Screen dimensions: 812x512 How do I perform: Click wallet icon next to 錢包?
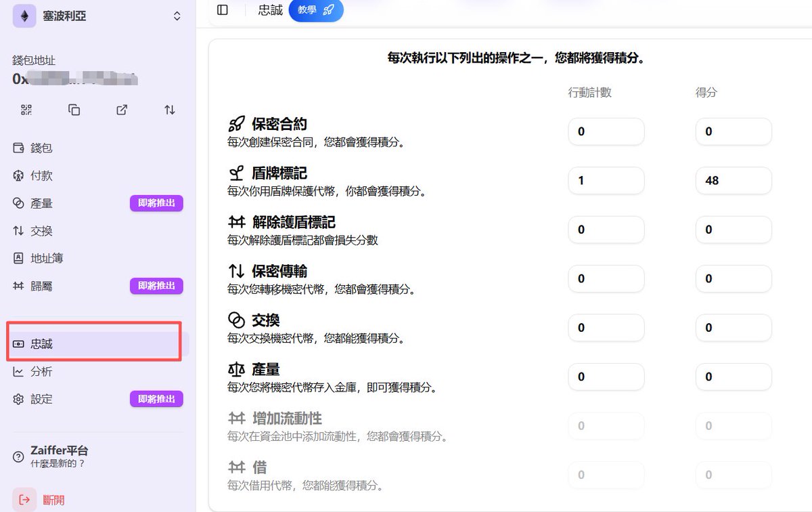[x=18, y=148]
